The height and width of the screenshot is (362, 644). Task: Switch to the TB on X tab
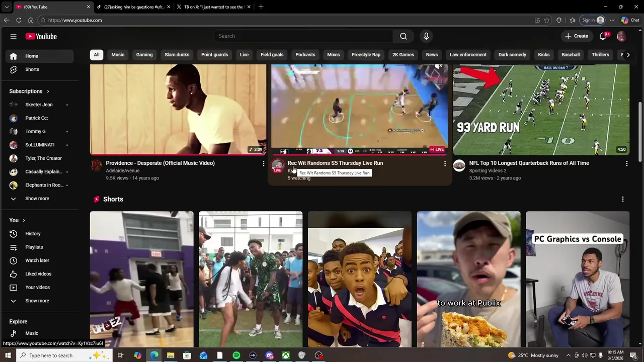click(214, 7)
